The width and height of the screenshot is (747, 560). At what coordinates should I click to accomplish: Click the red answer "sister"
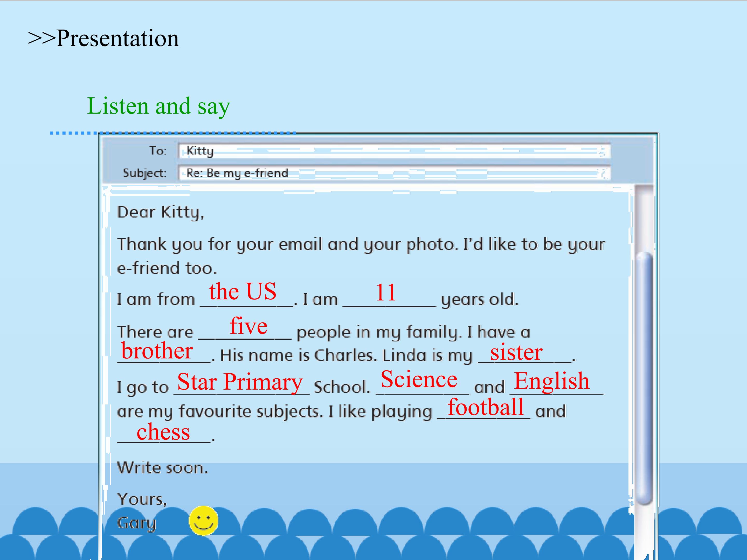516,352
